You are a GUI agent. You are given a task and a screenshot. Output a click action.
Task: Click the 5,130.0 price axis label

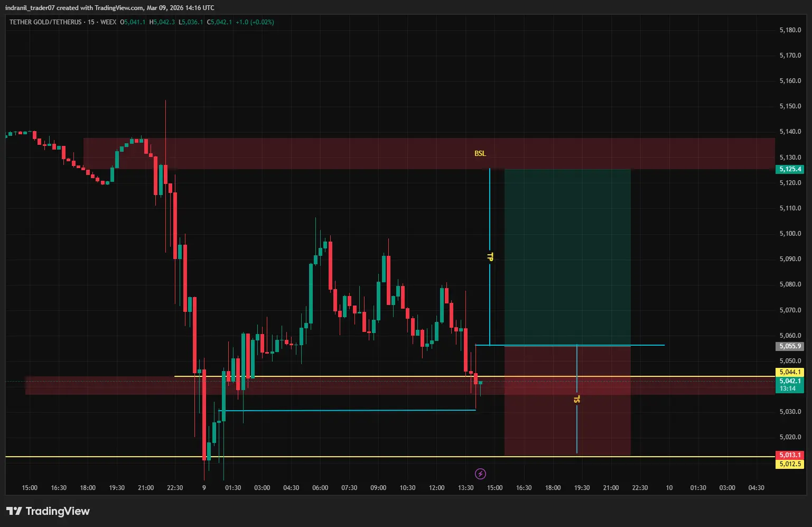point(790,158)
